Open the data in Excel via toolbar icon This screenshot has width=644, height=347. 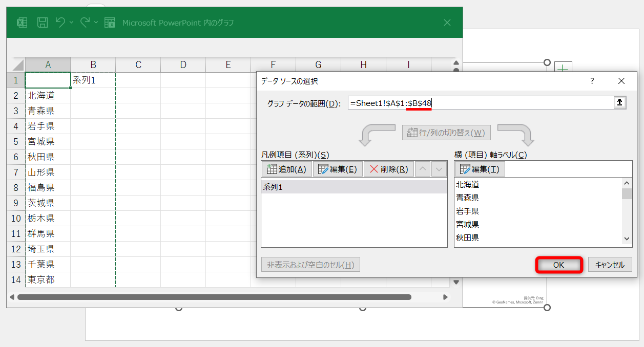coord(109,22)
